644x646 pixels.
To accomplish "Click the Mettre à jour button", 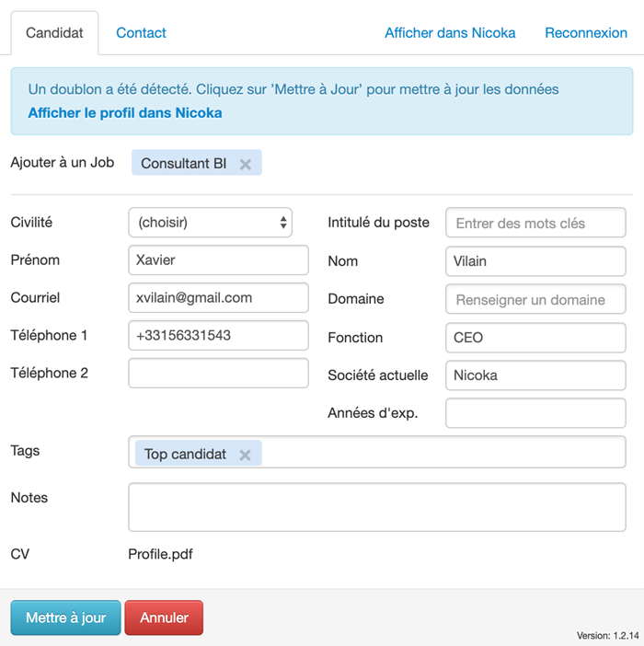I will pyautogui.click(x=66, y=617).
